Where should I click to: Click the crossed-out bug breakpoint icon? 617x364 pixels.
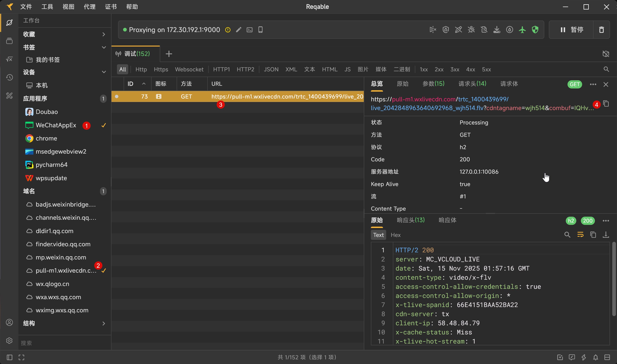tap(471, 30)
